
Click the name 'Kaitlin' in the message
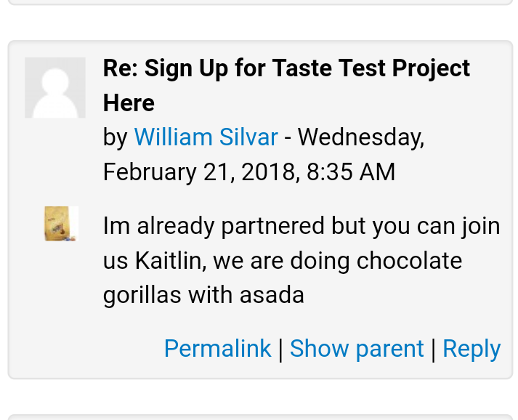click(x=171, y=261)
